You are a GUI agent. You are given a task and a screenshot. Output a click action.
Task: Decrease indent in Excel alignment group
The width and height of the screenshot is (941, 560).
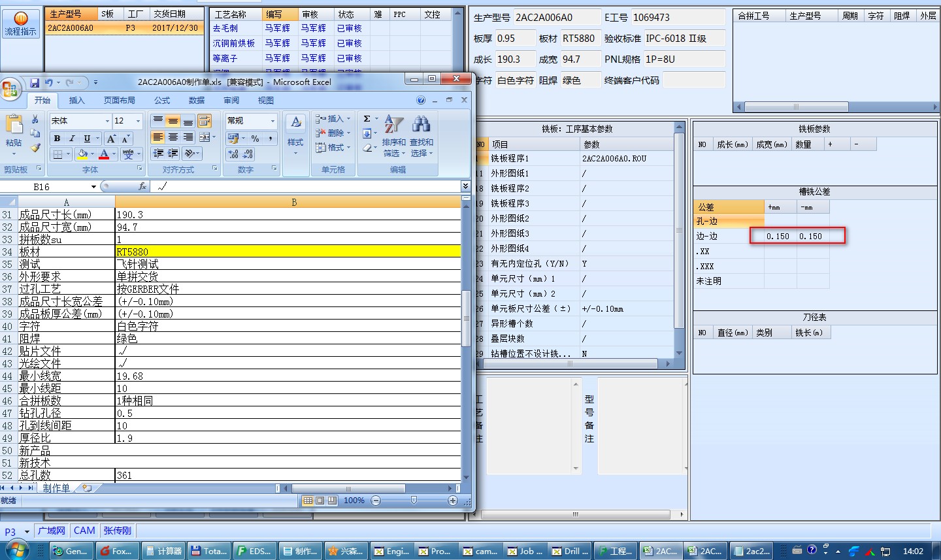157,154
